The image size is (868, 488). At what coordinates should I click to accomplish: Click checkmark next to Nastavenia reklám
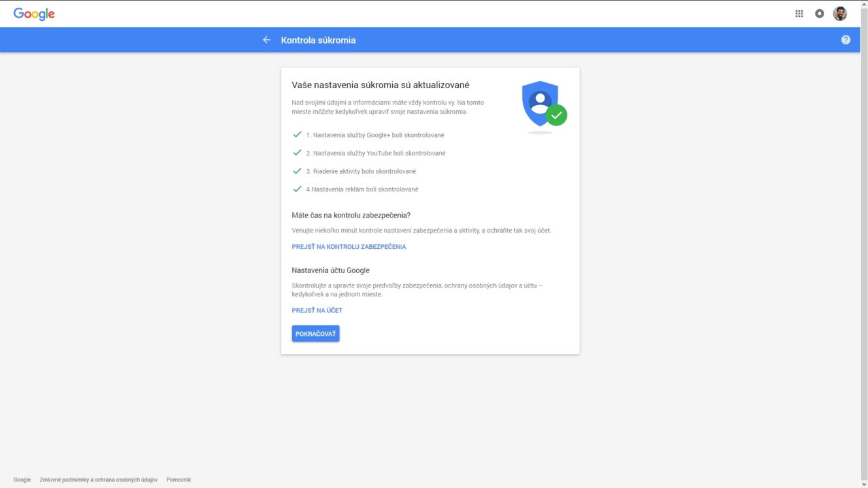click(x=297, y=189)
